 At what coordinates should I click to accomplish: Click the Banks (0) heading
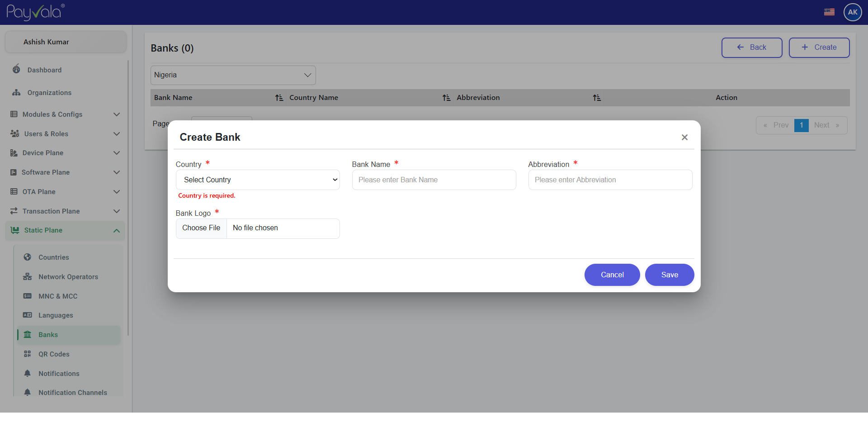[x=172, y=48]
